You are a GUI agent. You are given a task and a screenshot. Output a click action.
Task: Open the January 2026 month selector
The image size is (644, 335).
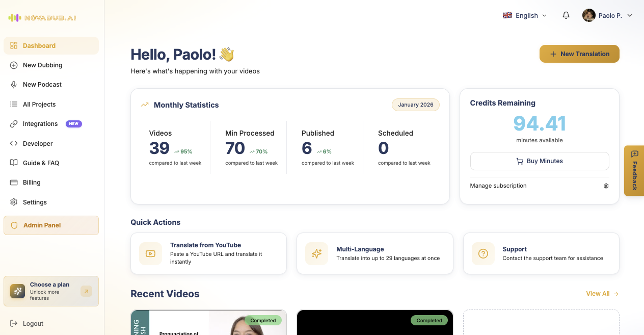[415, 105]
